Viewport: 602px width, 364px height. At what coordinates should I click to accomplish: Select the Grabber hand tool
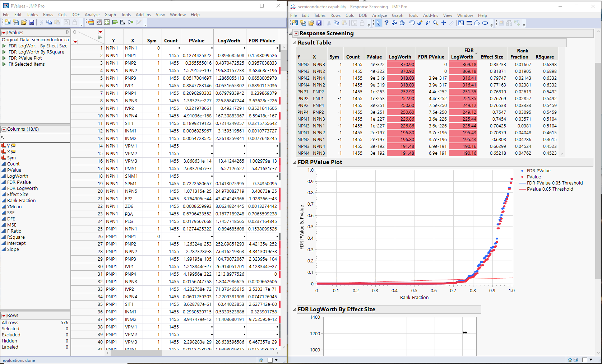click(x=412, y=23)
